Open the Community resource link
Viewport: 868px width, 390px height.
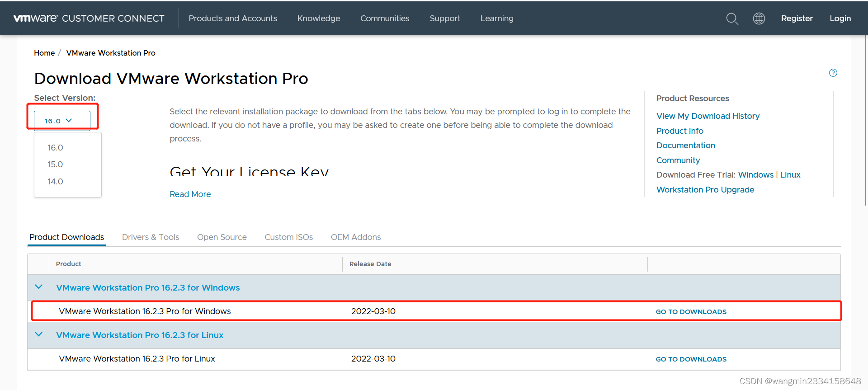tap(678, 160)
